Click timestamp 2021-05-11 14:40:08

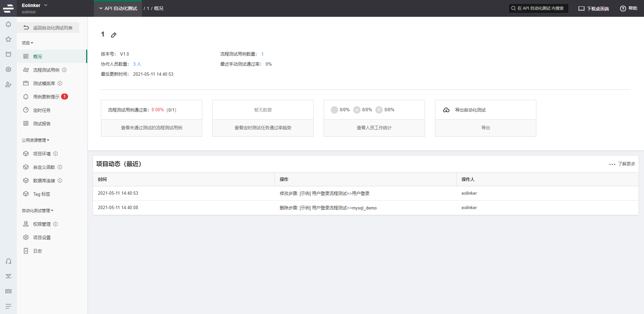(x=118, y=208)
